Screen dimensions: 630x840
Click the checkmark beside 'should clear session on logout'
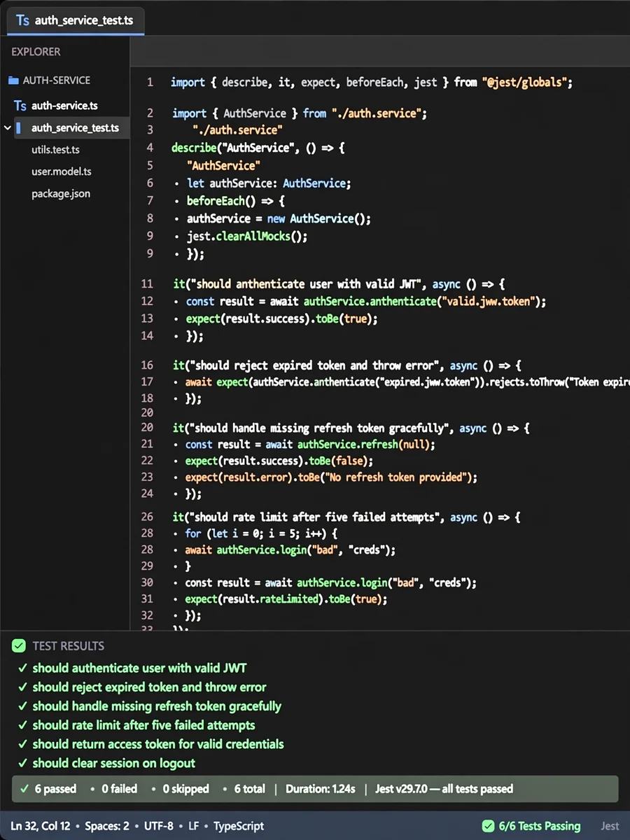point(23,763)
